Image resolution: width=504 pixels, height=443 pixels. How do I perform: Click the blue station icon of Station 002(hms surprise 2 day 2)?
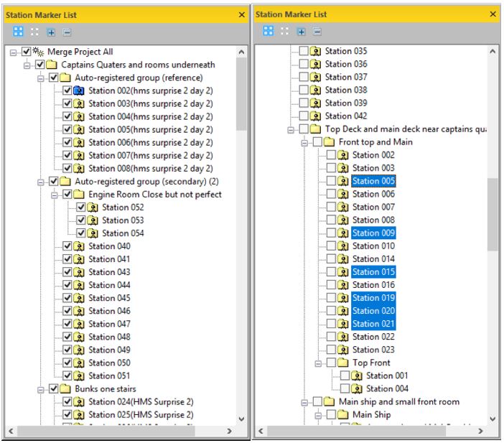(x=79, y=90)
